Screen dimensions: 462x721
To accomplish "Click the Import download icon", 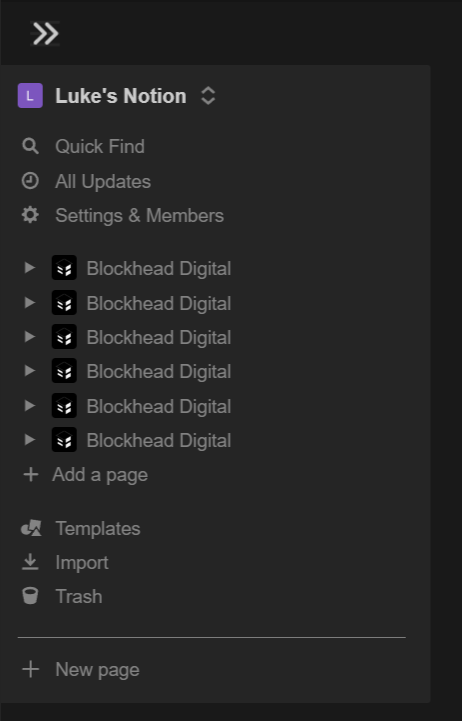I will 30,562.
